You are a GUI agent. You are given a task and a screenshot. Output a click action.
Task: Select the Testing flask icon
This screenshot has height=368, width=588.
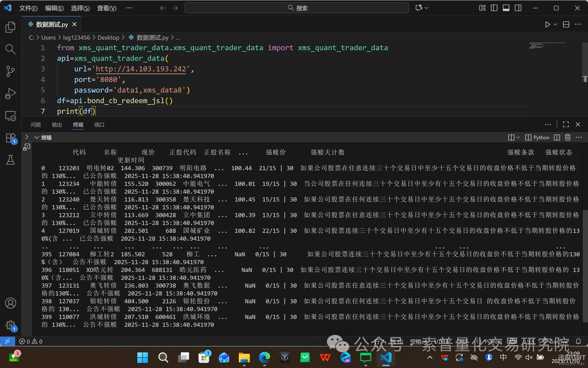click(x=10, y=160)
